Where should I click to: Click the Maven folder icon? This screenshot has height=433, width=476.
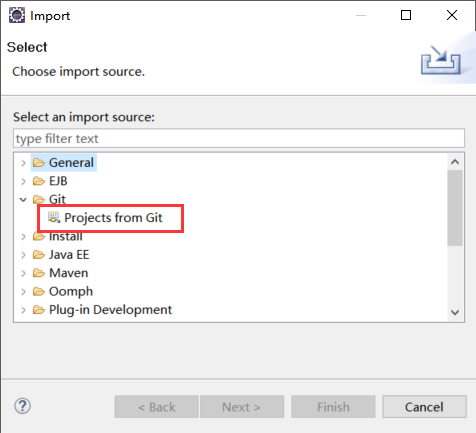39,273
